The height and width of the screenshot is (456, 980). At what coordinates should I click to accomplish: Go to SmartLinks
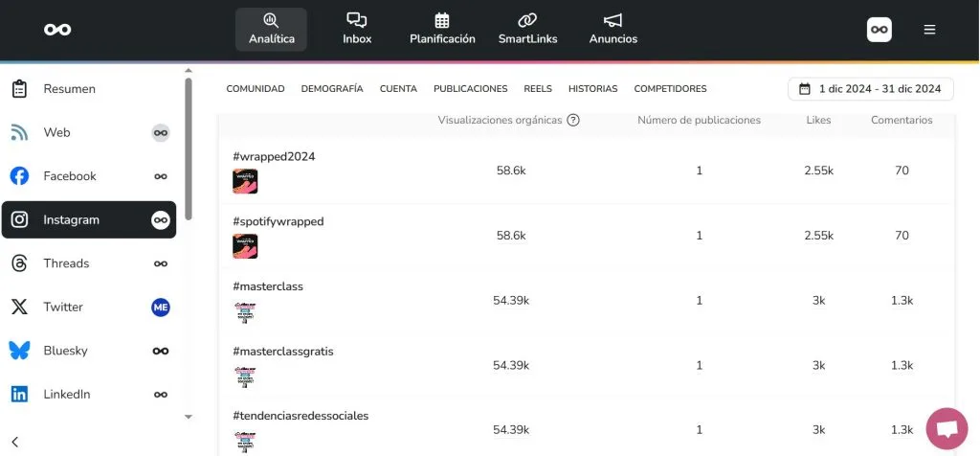click(527, 29)
